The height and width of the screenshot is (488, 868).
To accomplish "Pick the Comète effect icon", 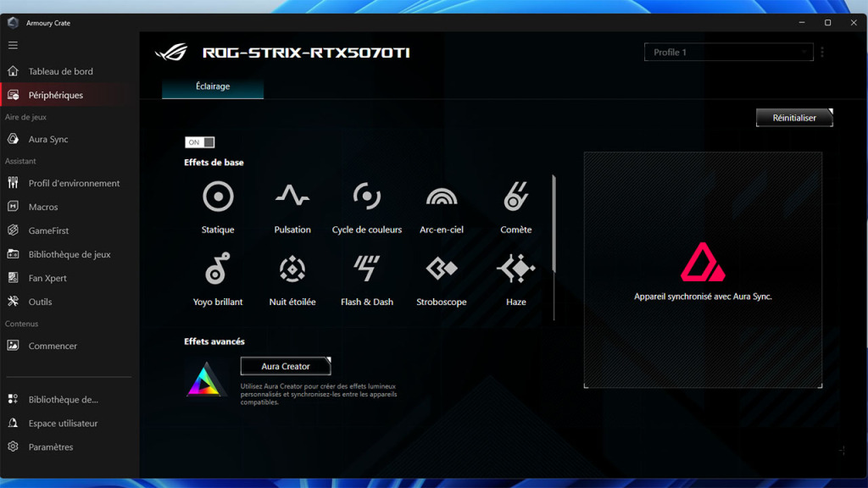I will point(516,197).
